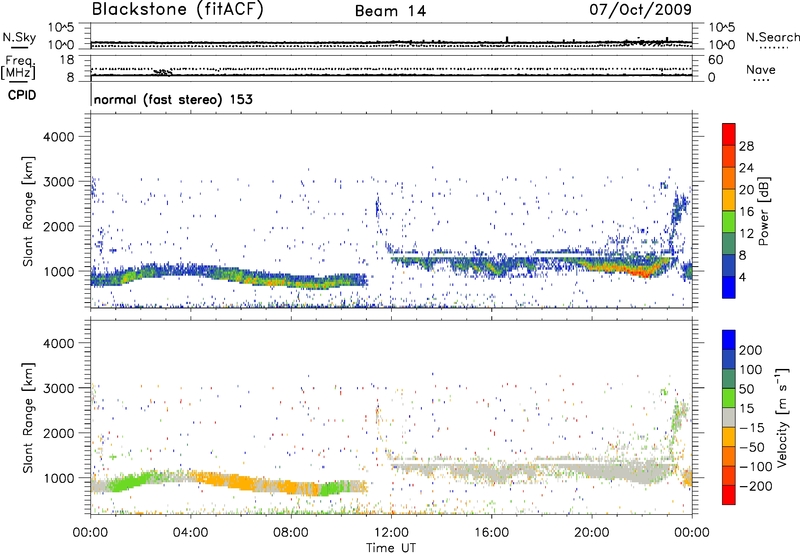The width and height of the screenshot is (800, 554).
Task: Pick the red top segment of the power color bar
Action: 729,134
